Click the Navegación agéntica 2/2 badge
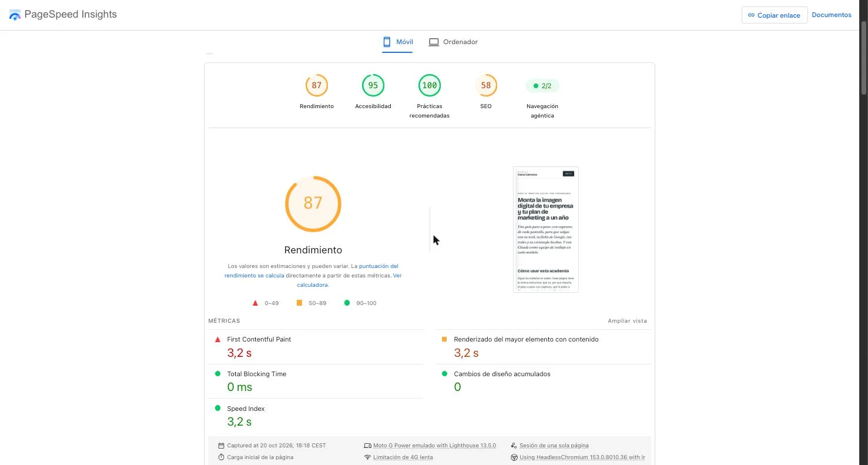Viewport: 868px width, 465px height. coord(542,86)
